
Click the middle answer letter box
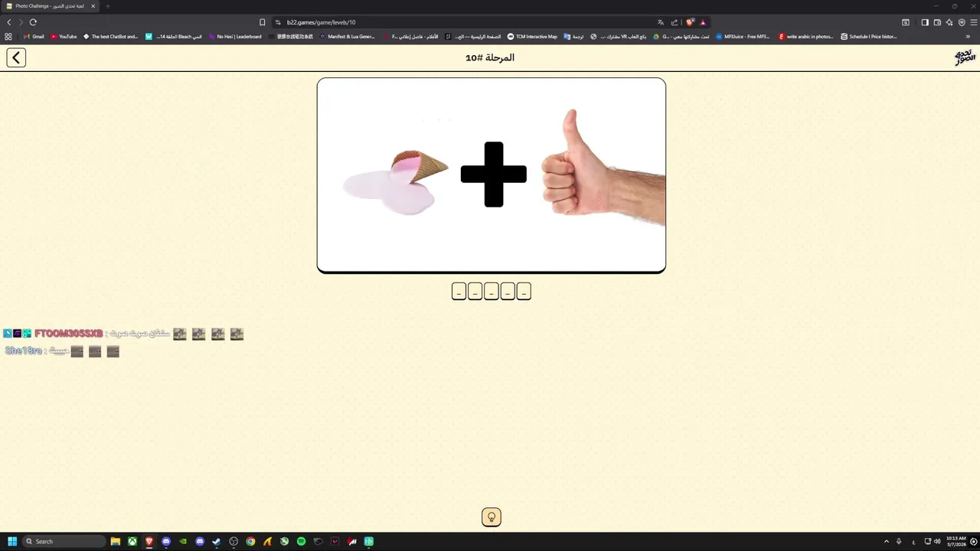click(492, 292)
